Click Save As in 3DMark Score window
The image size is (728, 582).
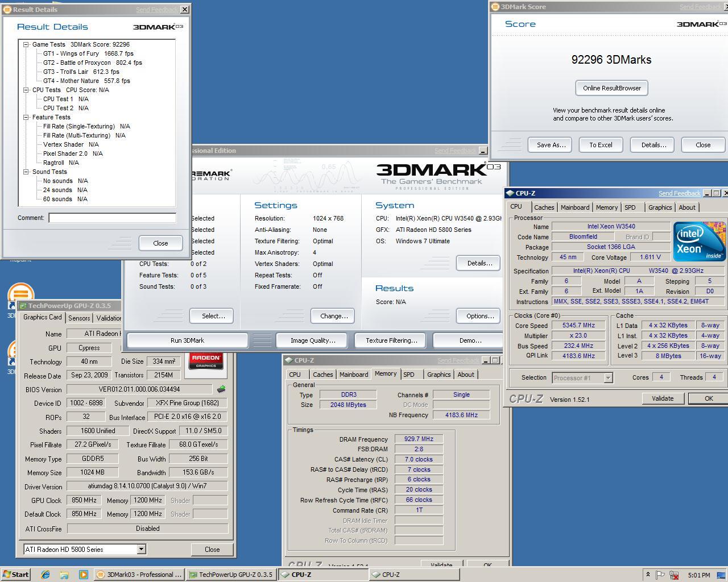tap(551, 145)
